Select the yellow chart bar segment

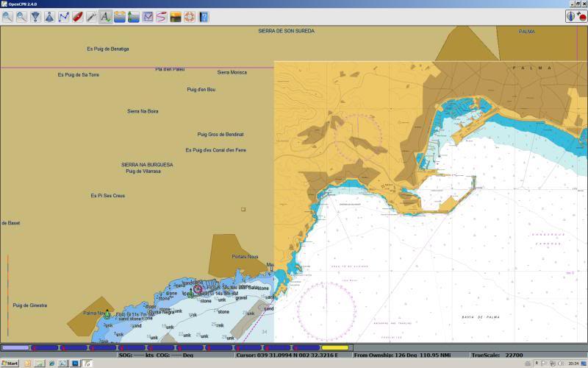pyautogui.click(x=335, y=347)
